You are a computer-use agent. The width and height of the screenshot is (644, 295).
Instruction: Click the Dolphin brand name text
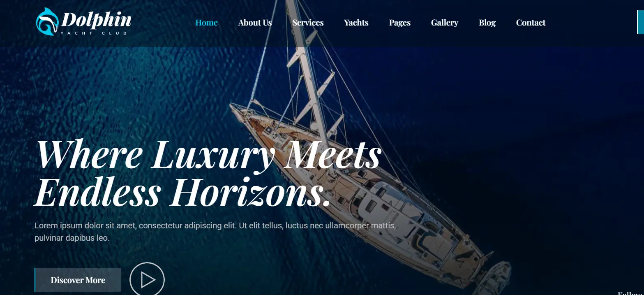[x=97, y=19]
